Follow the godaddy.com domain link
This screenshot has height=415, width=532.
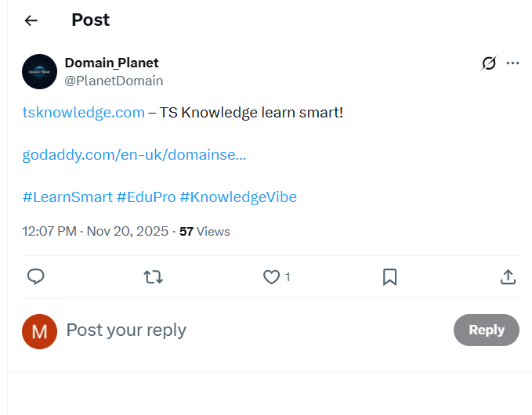click(x=134, y=155)
